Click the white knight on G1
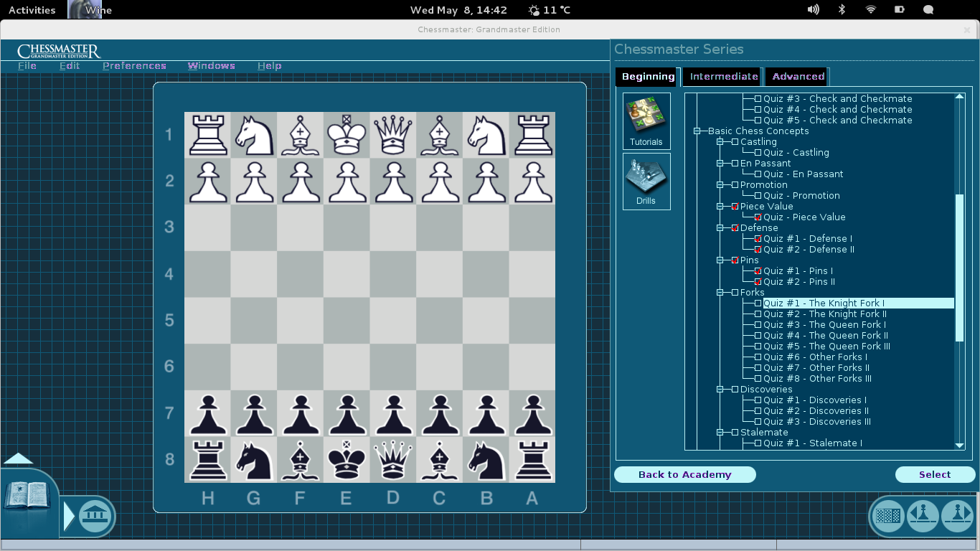 254,135
